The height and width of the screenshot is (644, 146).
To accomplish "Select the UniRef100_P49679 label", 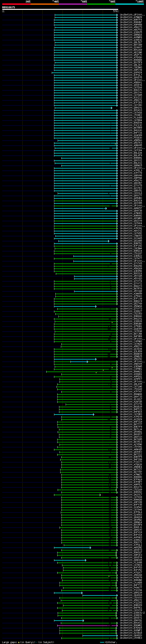I will click(x=131, y=578).
